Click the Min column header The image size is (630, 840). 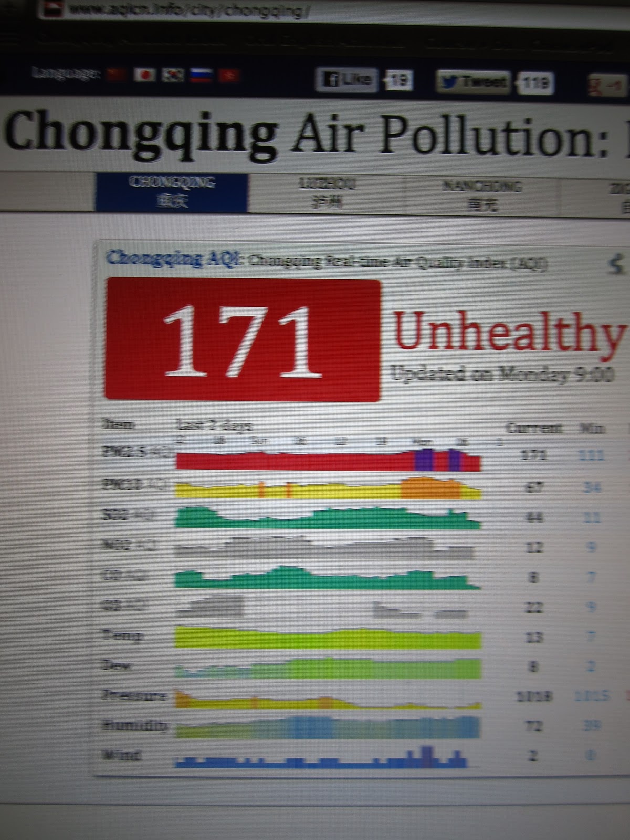tap(592, 428)
